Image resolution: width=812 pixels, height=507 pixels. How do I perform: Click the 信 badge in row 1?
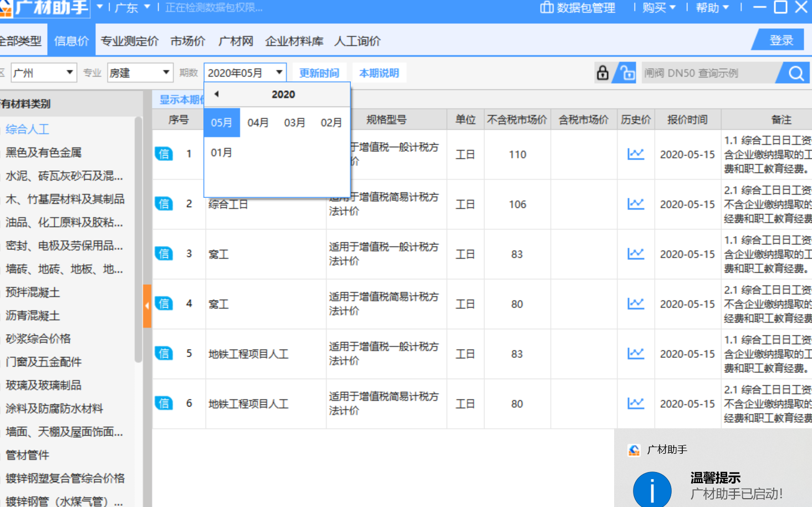point(164,154)
